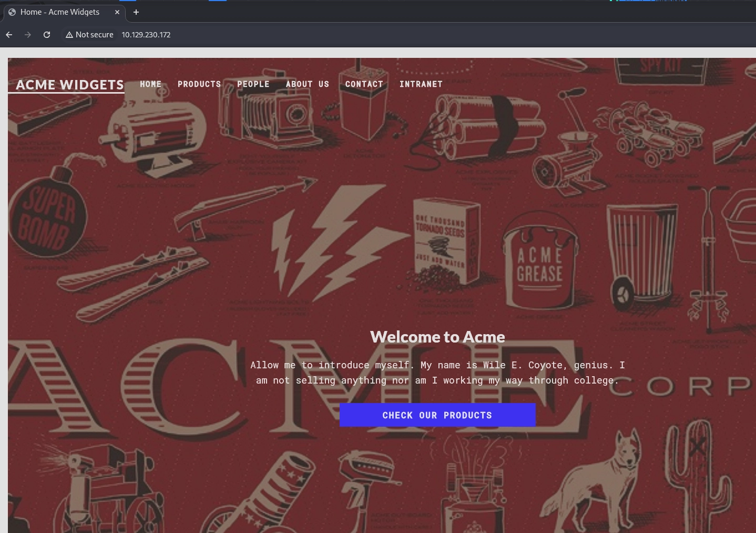Open the PEOPLE nav link

click(x=253, y=84)
